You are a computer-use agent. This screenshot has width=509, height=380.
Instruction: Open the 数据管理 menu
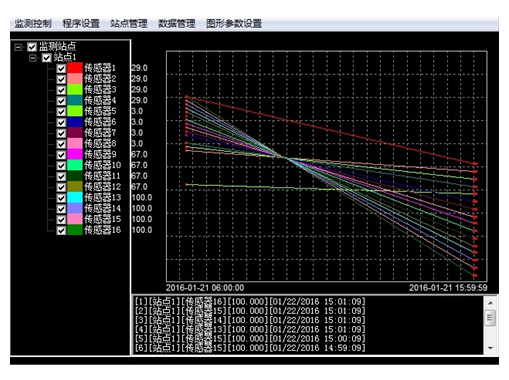(x=177, y=24)
